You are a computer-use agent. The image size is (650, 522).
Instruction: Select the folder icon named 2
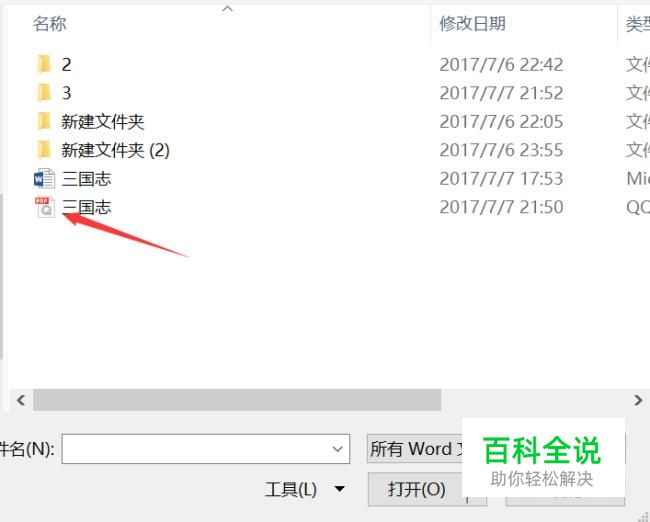click(x=44, y=64)
